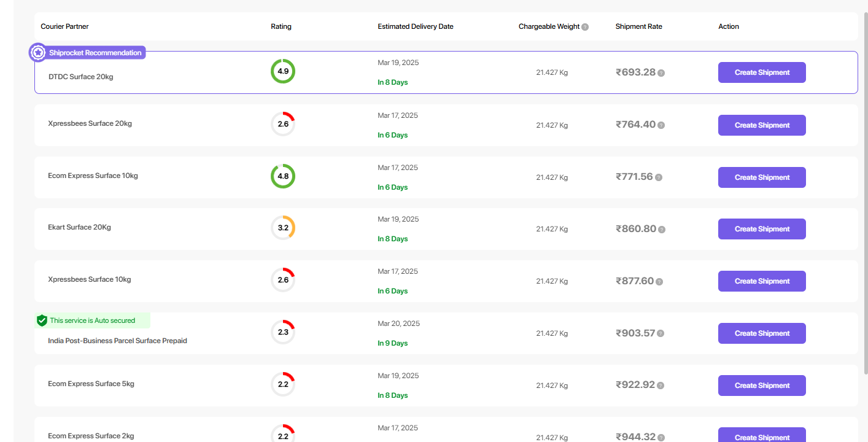Click 4.9 rating circle for DTDC Surface 20kg
Image resolution: width=868 pixels, height=442 pixels.
[283, 71]
